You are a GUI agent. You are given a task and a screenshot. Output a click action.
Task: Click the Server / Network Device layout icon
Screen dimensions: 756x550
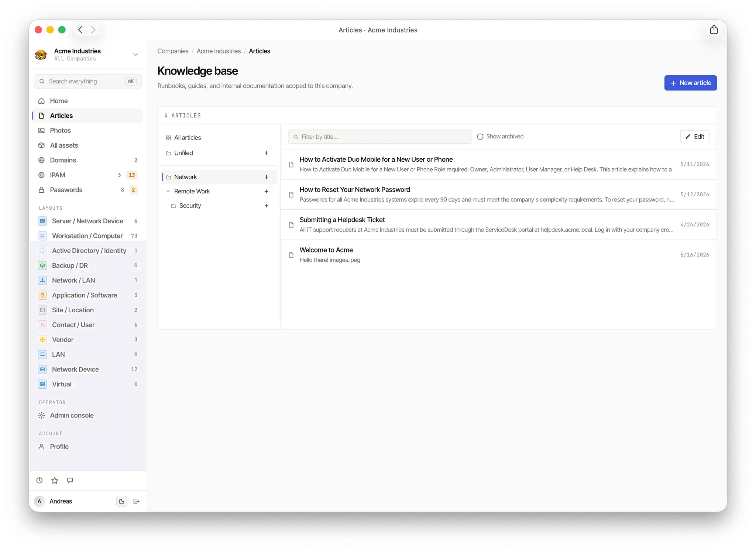pos(42,221)
